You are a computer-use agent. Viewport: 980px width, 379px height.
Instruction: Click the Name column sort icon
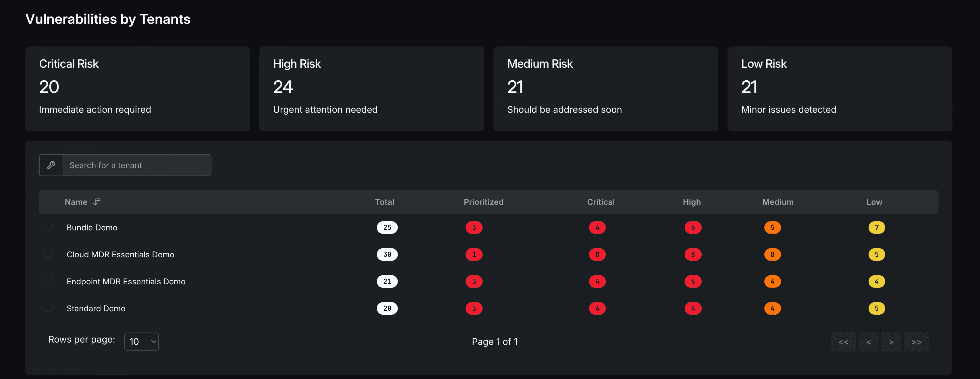click(x=97, y=202)
